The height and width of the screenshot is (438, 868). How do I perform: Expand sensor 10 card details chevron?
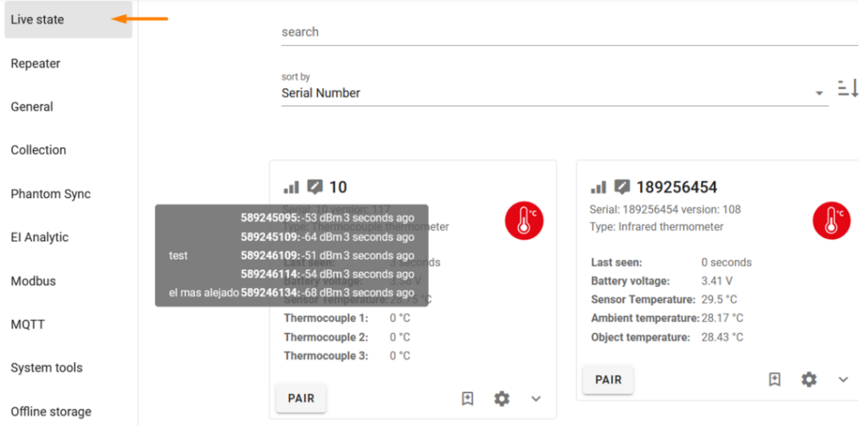(536, 399)
